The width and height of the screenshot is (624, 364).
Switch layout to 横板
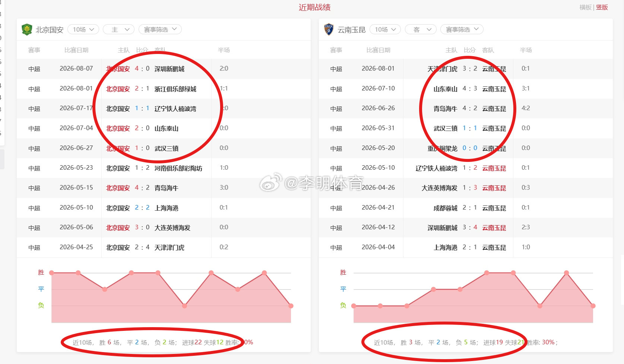click(585, 7)
